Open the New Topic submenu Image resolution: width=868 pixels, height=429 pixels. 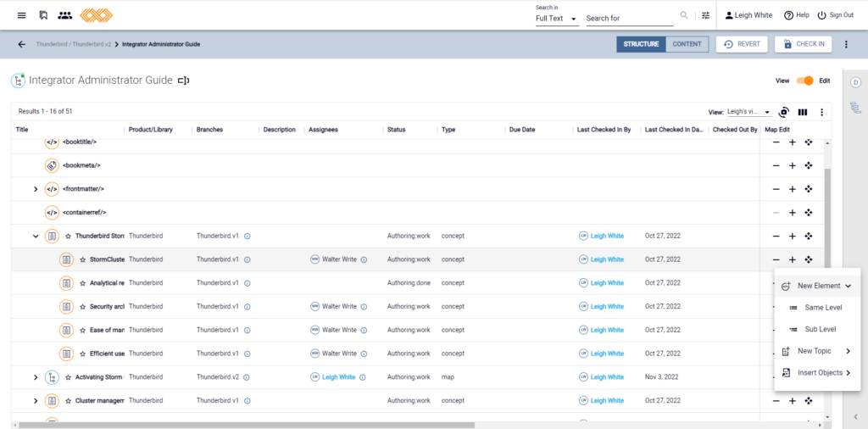(818, 351)
